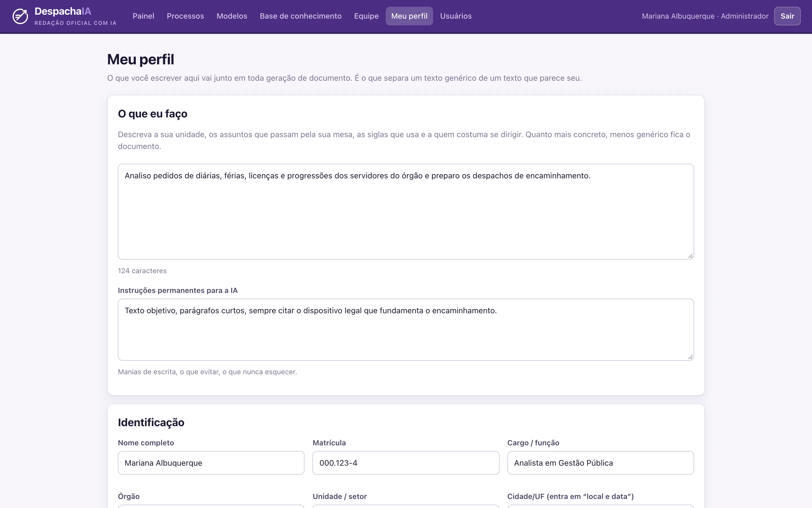
Task: Click the Nome completo label
Action: pyautogui.click(x=146, y=443)
